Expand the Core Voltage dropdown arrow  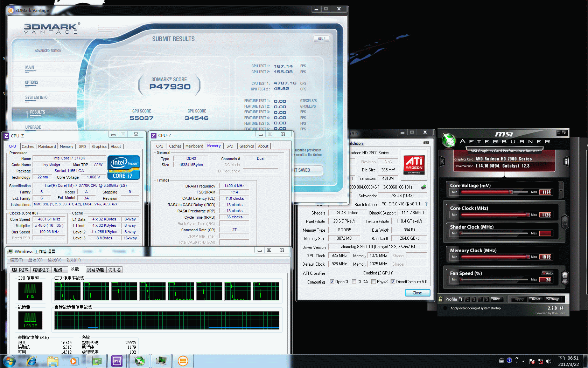(x=561, y=191)
